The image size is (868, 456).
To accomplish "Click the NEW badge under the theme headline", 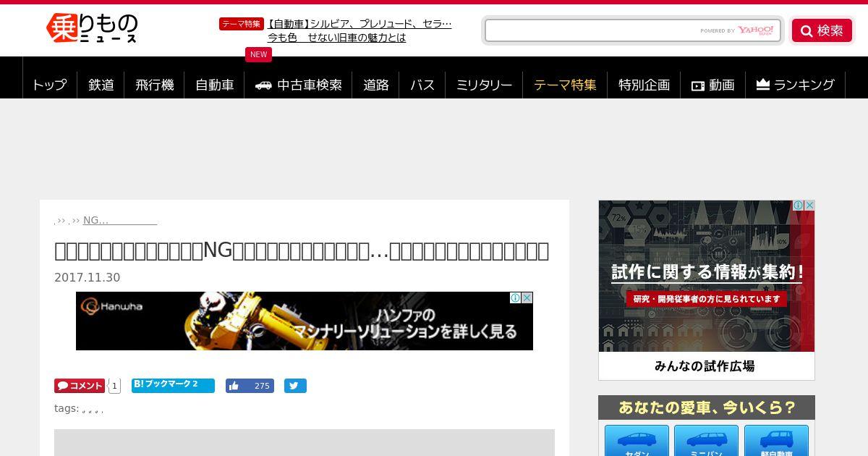I will coord(258,54).
